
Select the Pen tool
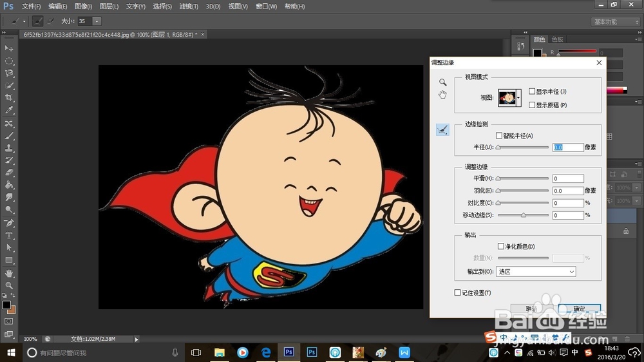coord(8,223)
